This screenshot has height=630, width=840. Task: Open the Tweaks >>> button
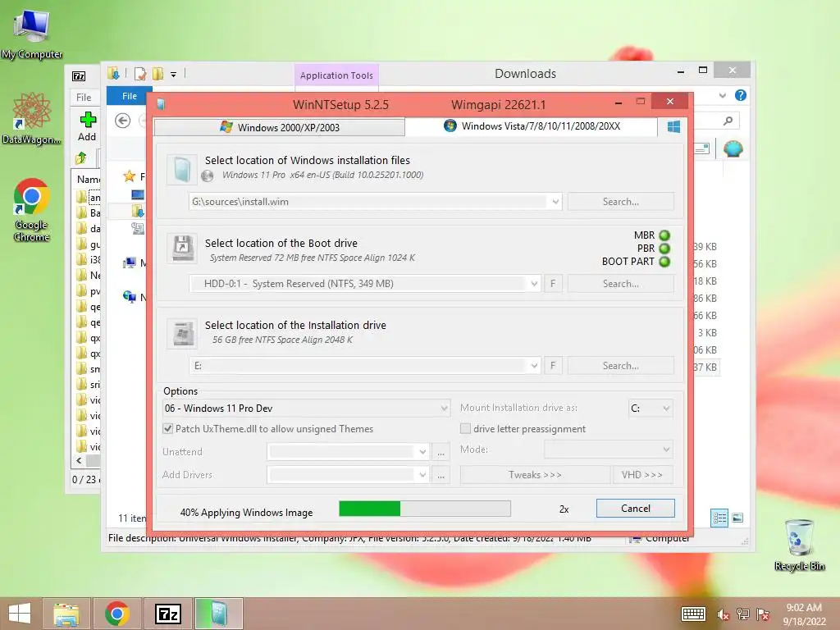coord(535,475)
